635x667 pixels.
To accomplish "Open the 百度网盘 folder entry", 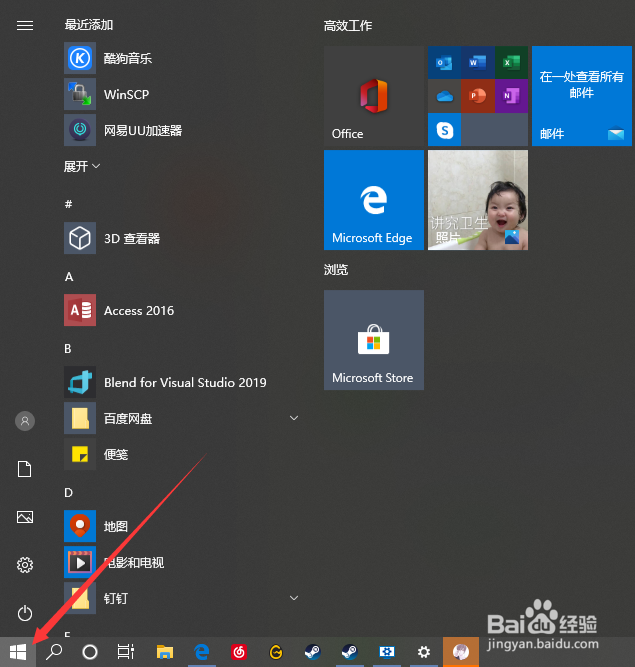I will (181, 418).
